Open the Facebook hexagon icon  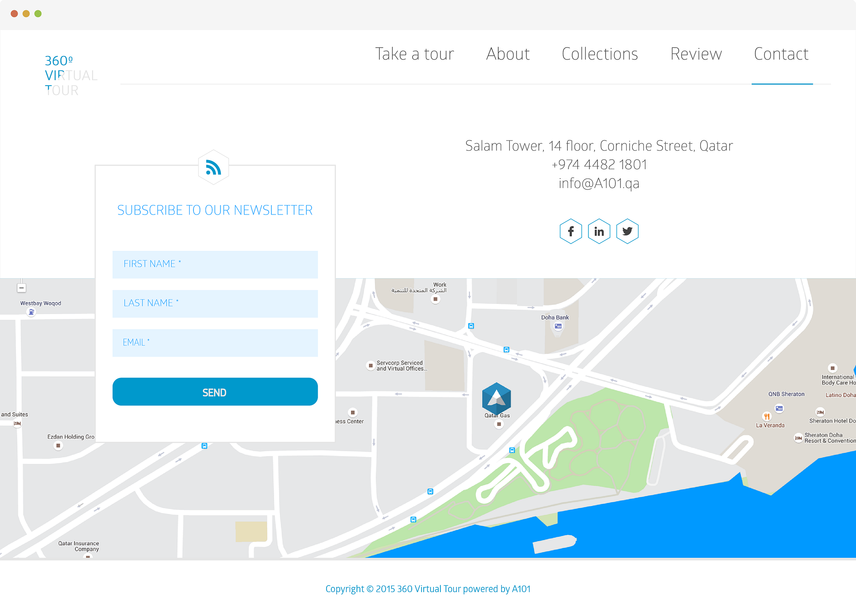coord(571,232)
